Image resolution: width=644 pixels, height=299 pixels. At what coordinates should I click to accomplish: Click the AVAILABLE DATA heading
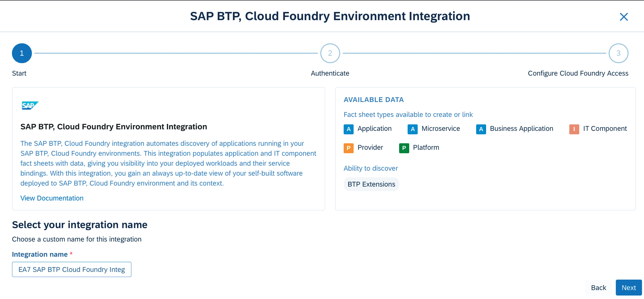(374, 100)
